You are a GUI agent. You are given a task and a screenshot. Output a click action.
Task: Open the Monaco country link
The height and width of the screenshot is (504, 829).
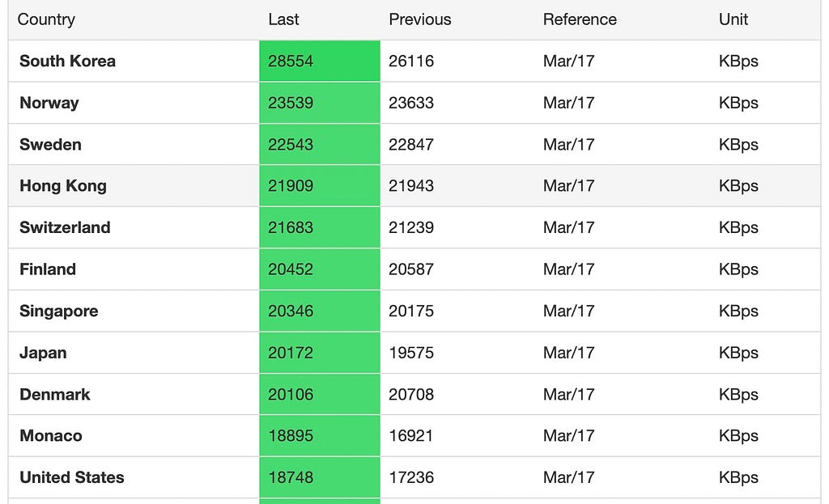point(51,436)
